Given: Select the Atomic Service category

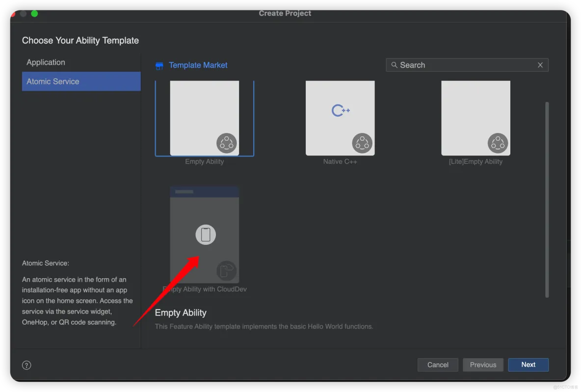Looking at the screenshot, I should click(x=81, y=81).
